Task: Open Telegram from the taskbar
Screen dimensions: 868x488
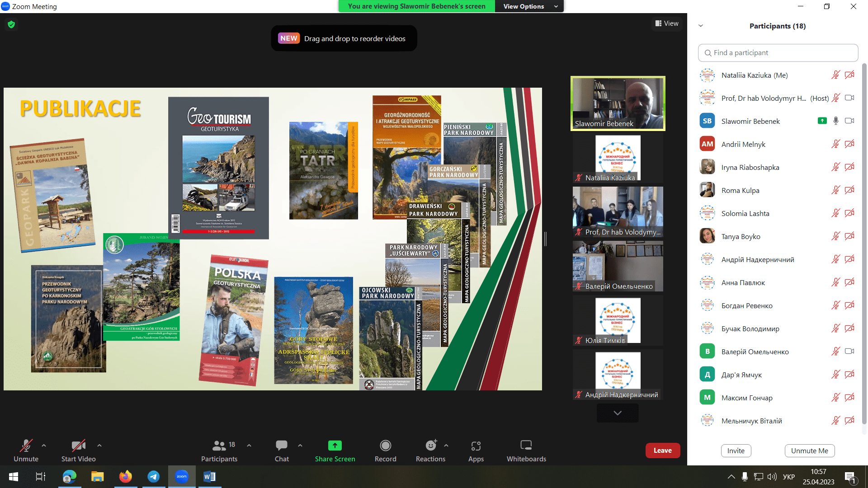Action: (154, 477)
